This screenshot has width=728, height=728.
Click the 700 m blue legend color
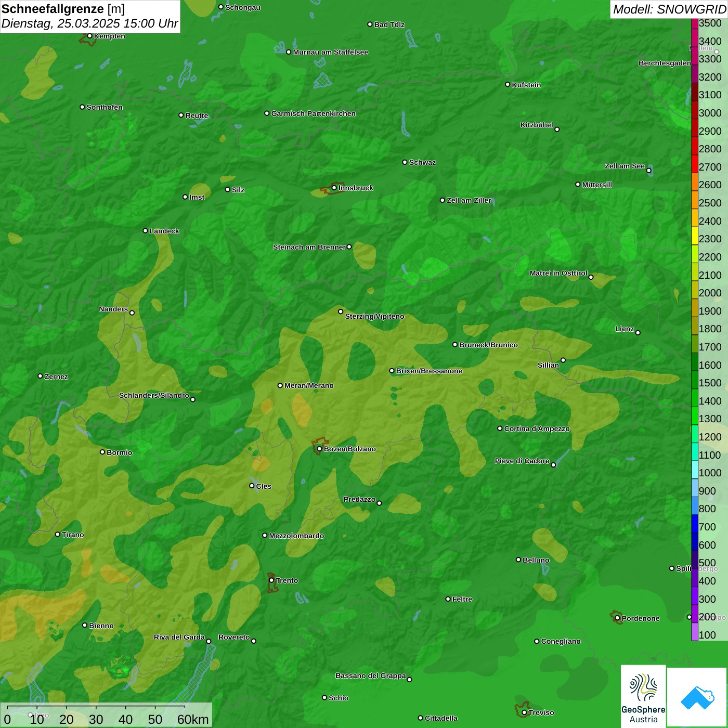point(695,524)
